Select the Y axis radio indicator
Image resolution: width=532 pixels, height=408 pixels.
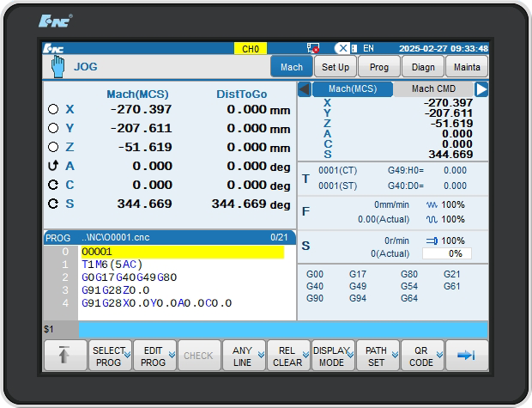click(x=53, y=129)
